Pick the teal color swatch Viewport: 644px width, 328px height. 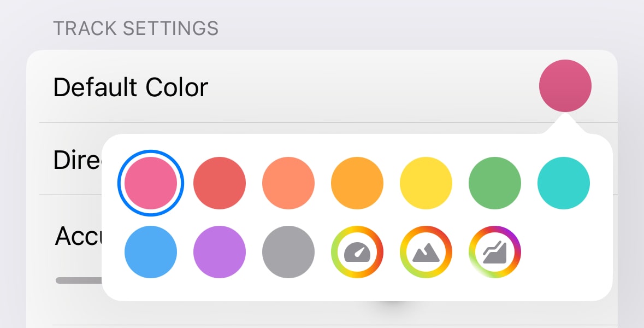(564, 183)
